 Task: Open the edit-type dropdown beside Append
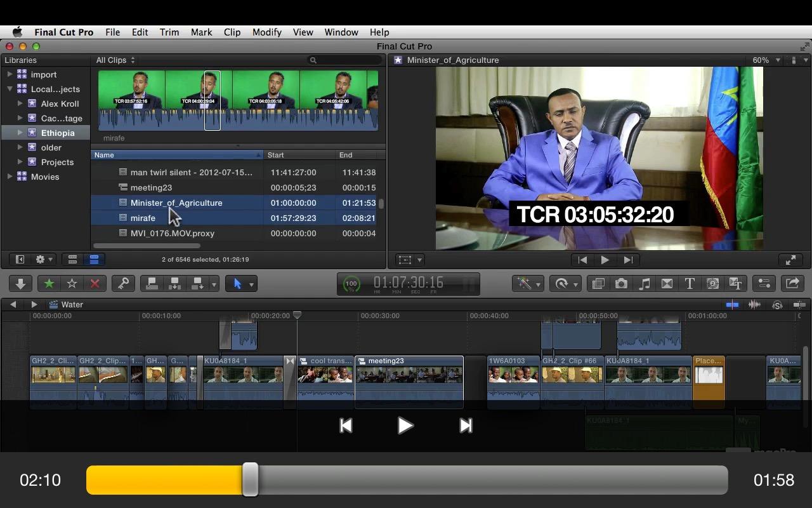click(x=214, y=284)
